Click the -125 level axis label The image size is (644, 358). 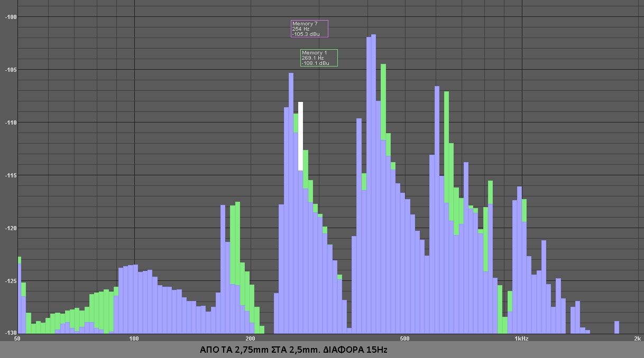click(11, 281)
